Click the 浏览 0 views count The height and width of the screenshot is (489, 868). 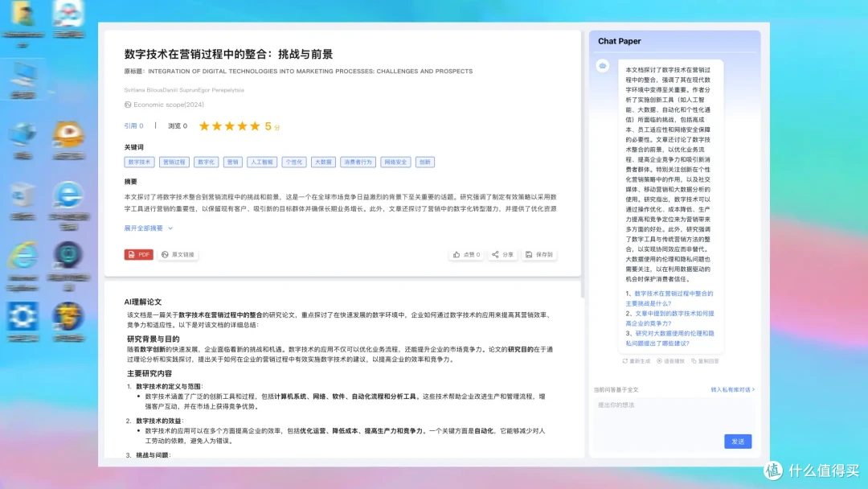178,126
